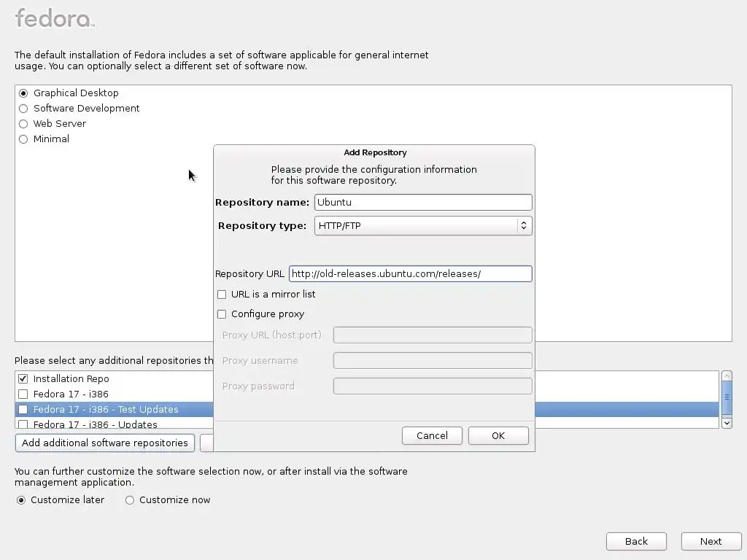747x560 pixels.
Task: Confirm the repository with OK
Action: [x=498, y=436]
